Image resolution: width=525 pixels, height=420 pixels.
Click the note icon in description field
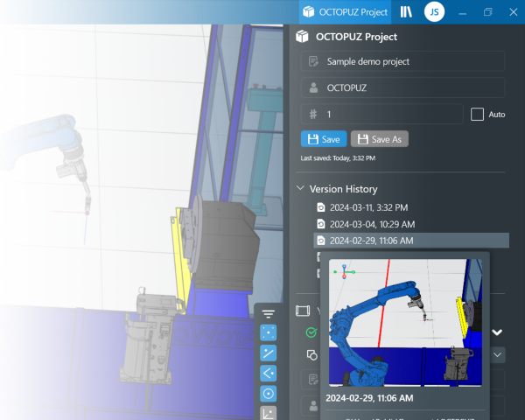(x=313, y=61)
